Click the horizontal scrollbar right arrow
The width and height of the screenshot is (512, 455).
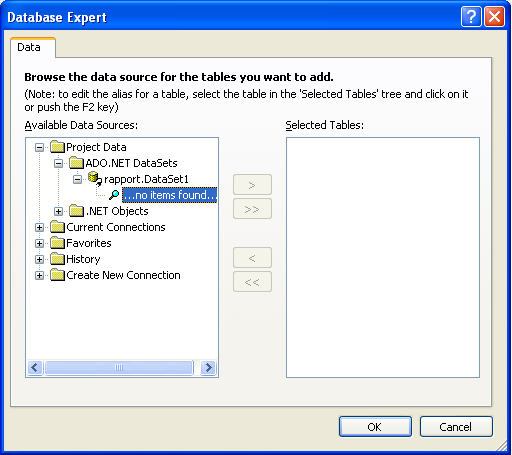click(x=209, y=368)
